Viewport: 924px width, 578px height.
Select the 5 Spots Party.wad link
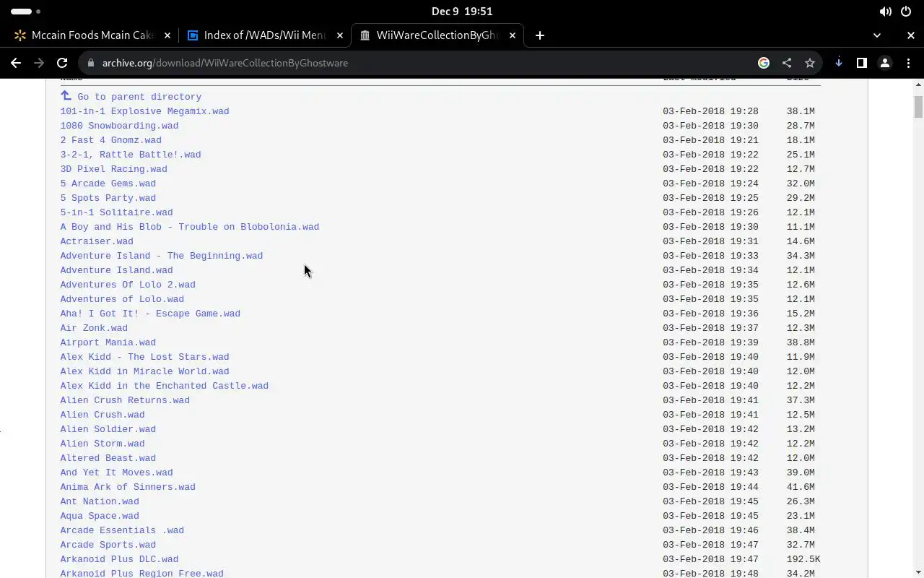tap(108, 198)
